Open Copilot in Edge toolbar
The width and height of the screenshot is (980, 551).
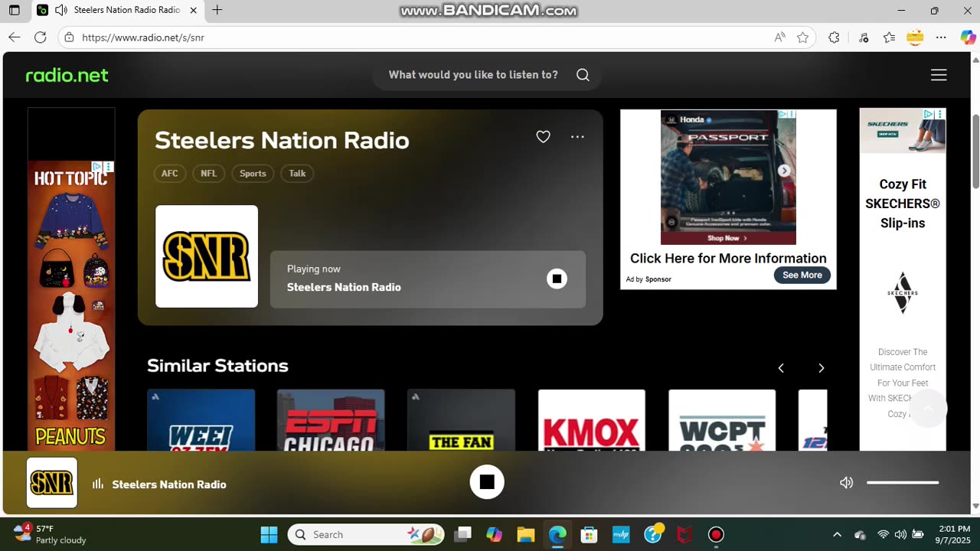click(968, 37)
